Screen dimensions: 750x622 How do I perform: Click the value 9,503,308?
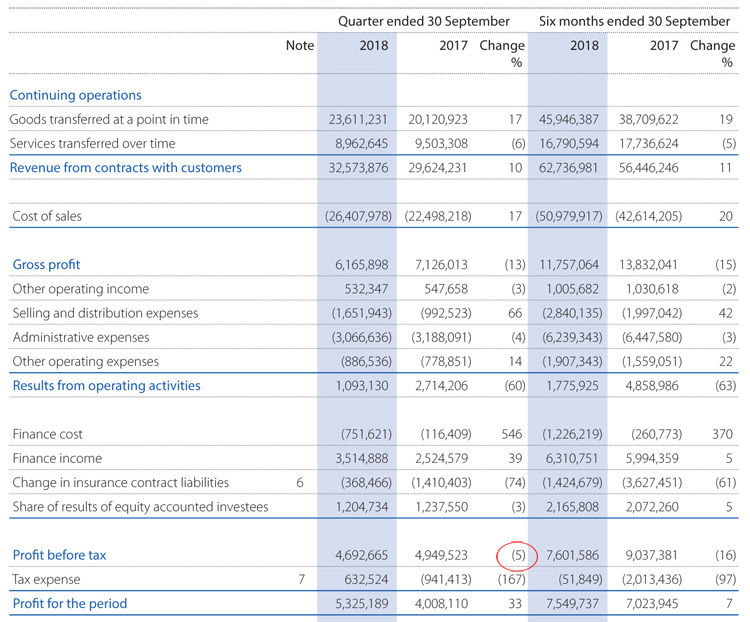441,144
